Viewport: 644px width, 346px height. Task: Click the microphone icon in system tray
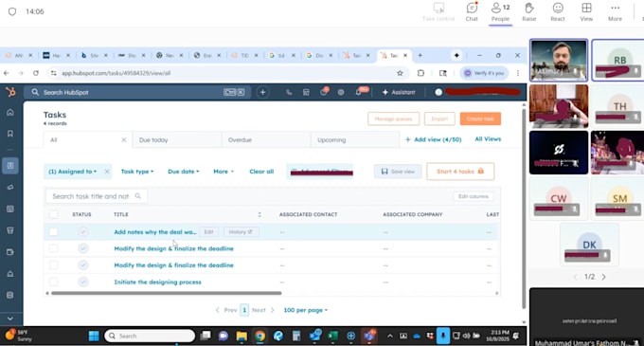tap(443, 336)
